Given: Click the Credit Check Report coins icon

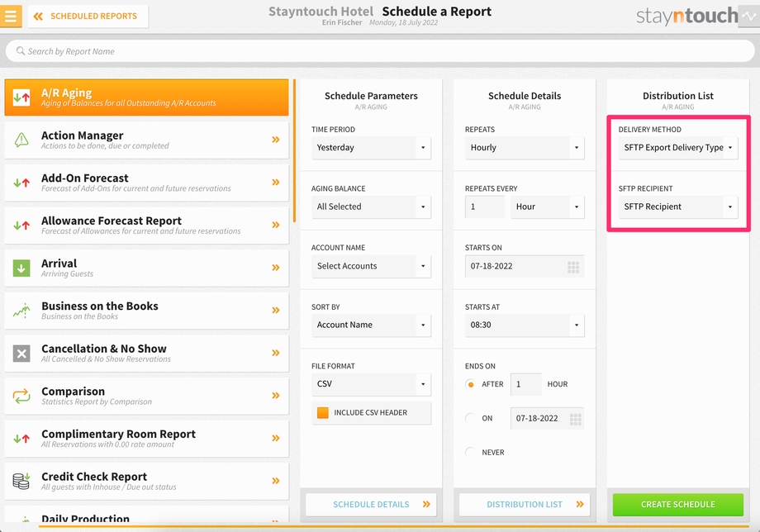Looking at the screenshot, I should (x=21, y=481).
